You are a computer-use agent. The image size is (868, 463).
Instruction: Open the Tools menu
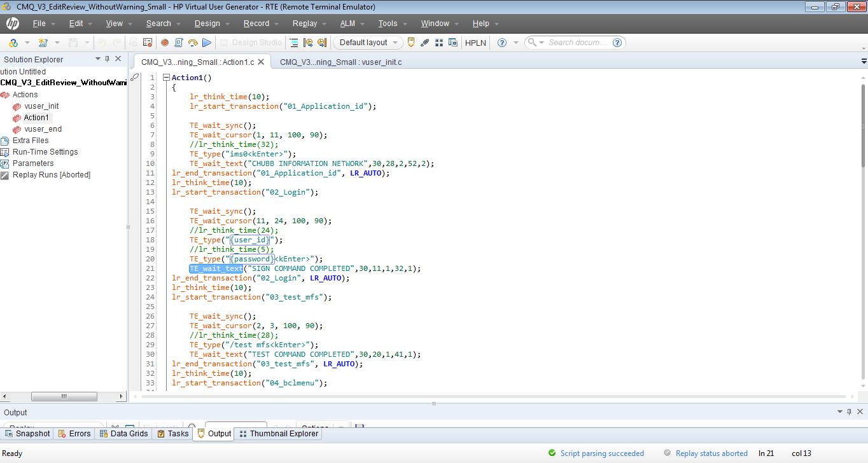pyautogui.click(x=388, y=24)
